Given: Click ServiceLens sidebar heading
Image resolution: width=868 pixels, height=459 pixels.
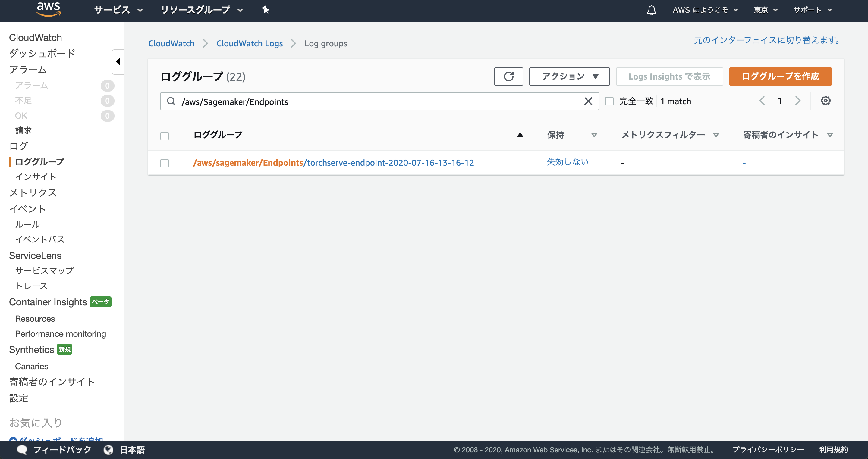Looking at the screenshot, I should [35, 256].
